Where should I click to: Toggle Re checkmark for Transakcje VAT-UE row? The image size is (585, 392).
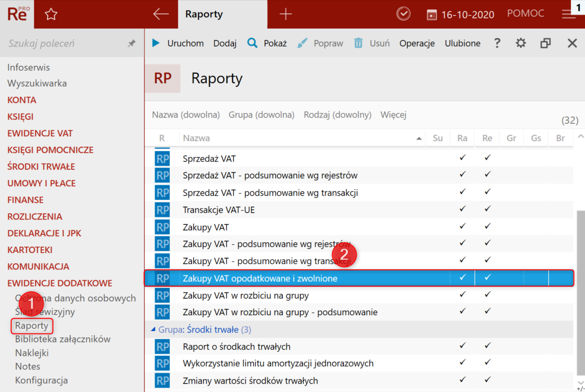click(x=487, y=210)
